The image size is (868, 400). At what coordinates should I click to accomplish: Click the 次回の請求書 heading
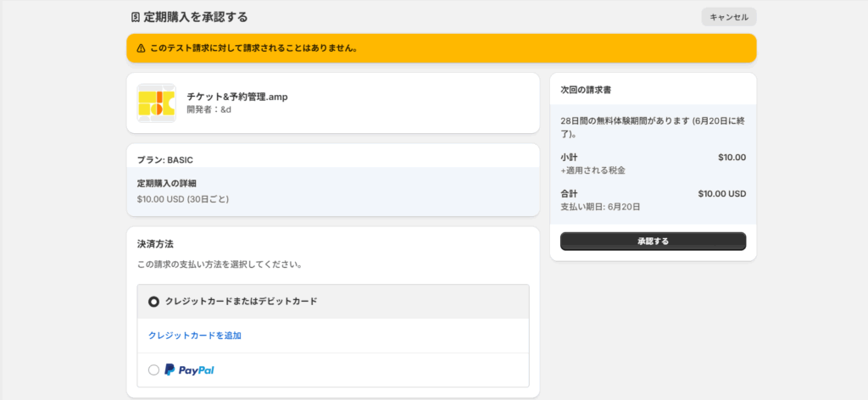[586, 90]
